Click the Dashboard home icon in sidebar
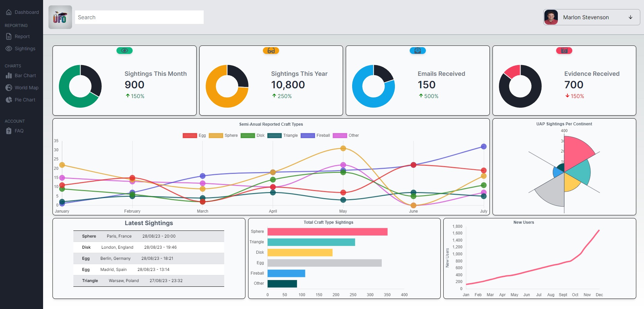 coord(9,12)
